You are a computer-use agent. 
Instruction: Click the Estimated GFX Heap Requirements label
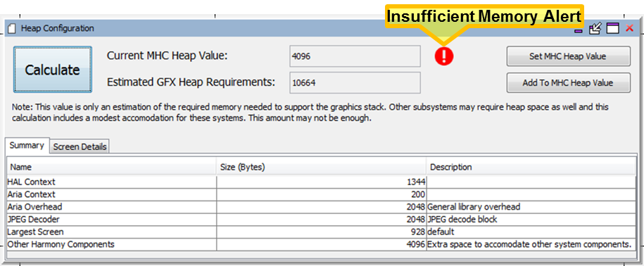[x=191, y=82]
